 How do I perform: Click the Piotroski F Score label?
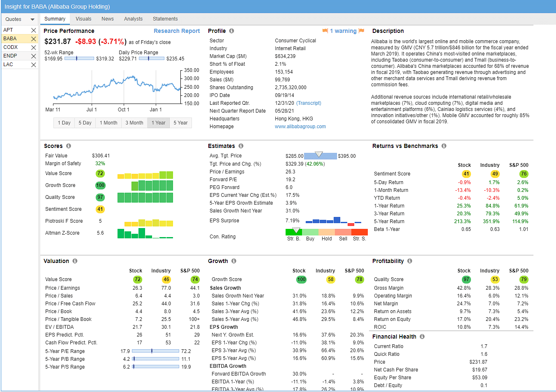pyautogui.click(x=64, y=221)
